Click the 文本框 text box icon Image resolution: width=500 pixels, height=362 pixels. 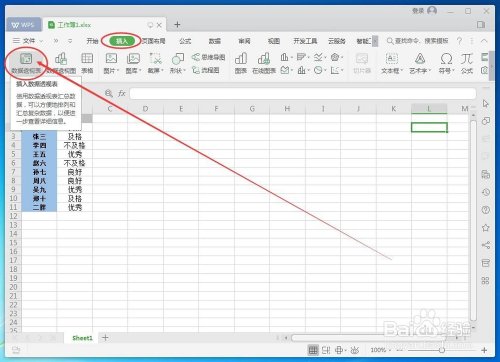[392, 59]
